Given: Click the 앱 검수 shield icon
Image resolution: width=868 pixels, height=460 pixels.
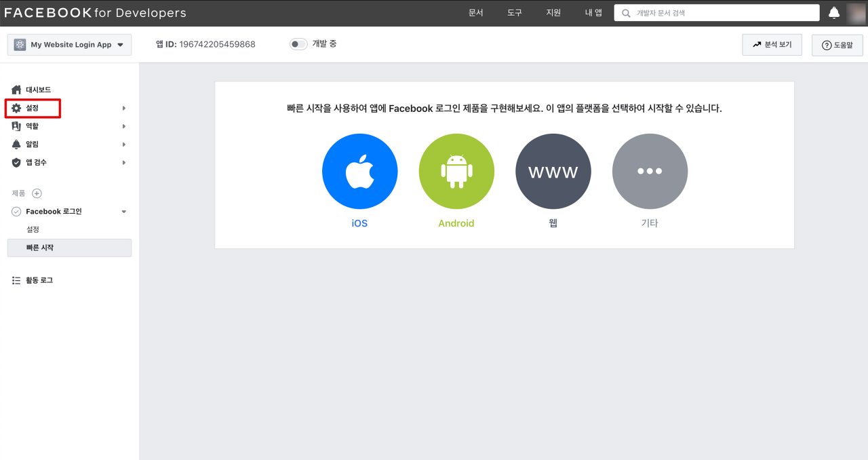Looking at the screenshot, I should pyautogui.click(x=17, y=162).
